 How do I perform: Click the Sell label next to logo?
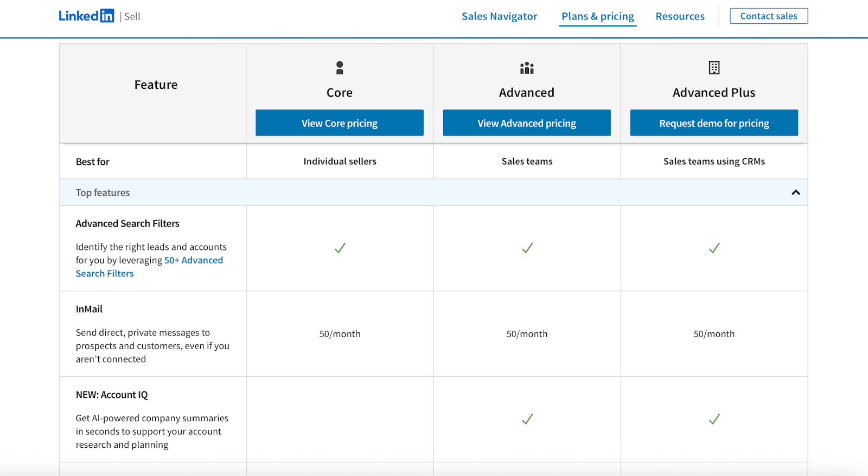click(132, 17)
